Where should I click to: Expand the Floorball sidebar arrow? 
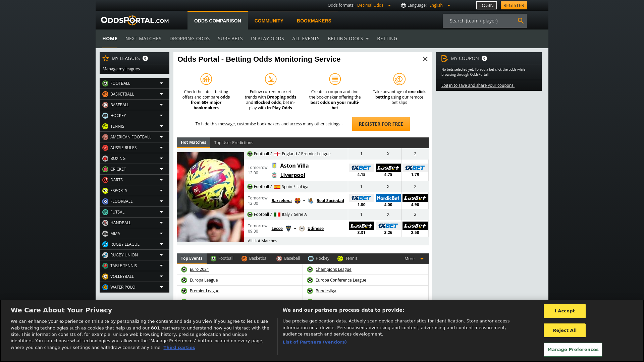[x=161, y=201]
